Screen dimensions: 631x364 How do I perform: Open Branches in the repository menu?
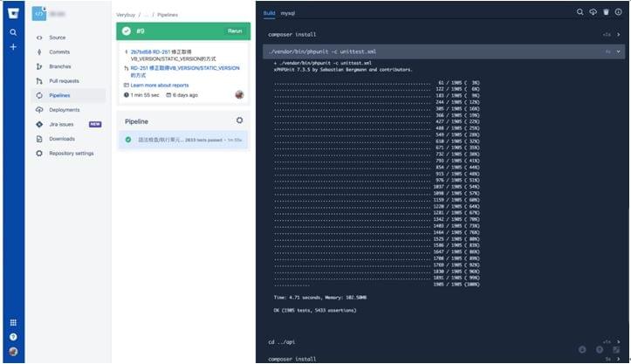point(60,66)
